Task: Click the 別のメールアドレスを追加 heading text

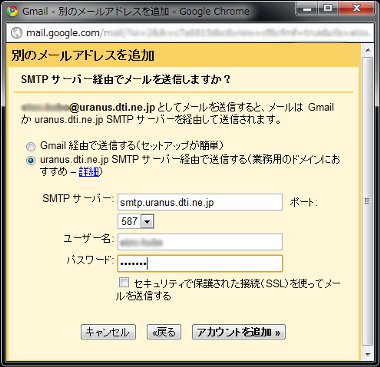Action: (x=83, y=55)
